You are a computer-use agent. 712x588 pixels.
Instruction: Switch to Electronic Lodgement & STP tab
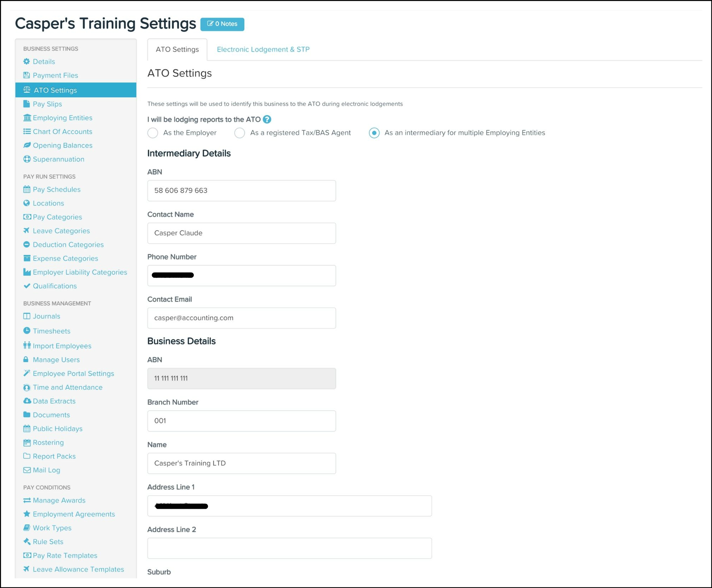click(263, 49)
